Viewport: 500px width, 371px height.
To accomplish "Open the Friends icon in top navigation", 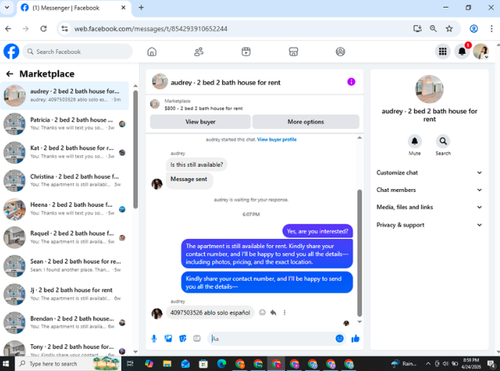I will (x=199, y=52).
